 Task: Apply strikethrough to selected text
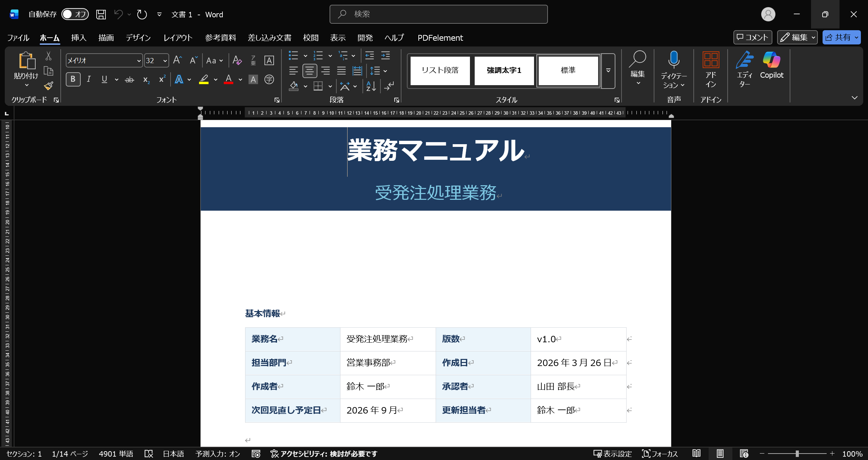(130, 80)
